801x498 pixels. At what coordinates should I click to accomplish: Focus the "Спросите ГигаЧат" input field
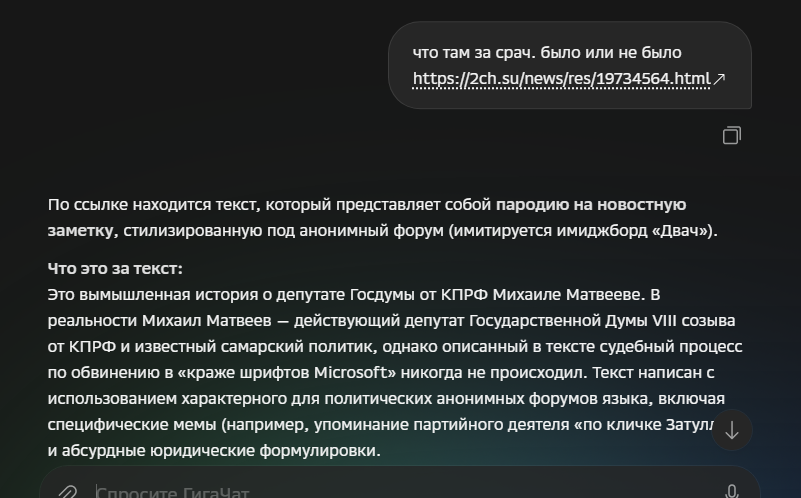(x=398, y=492)
